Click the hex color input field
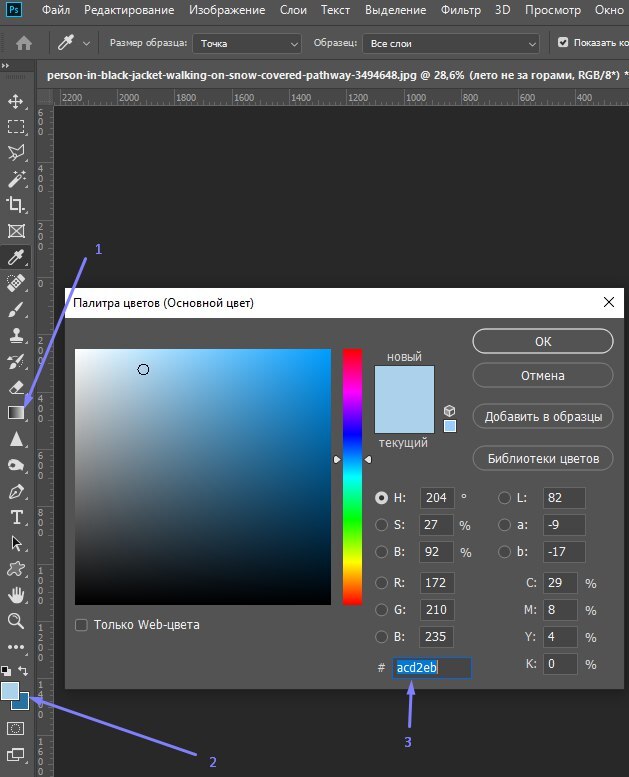Viewport: 629px width, 777px height. click(x=430, y=667)
